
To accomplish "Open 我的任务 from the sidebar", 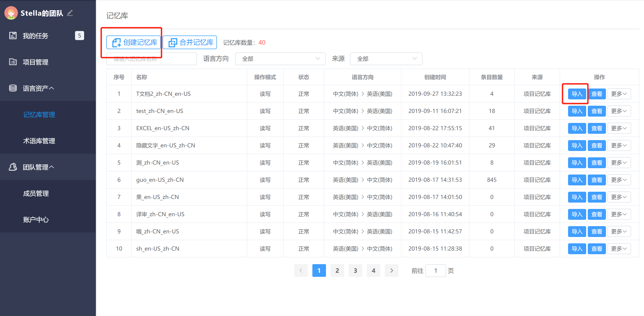I will coord(35,36).
